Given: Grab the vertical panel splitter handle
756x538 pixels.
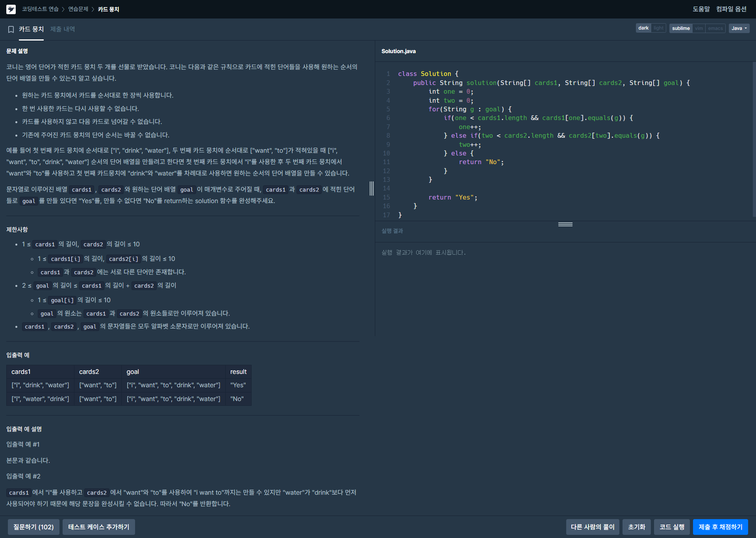Looking at the screenshot, I should tap(372, 189).
